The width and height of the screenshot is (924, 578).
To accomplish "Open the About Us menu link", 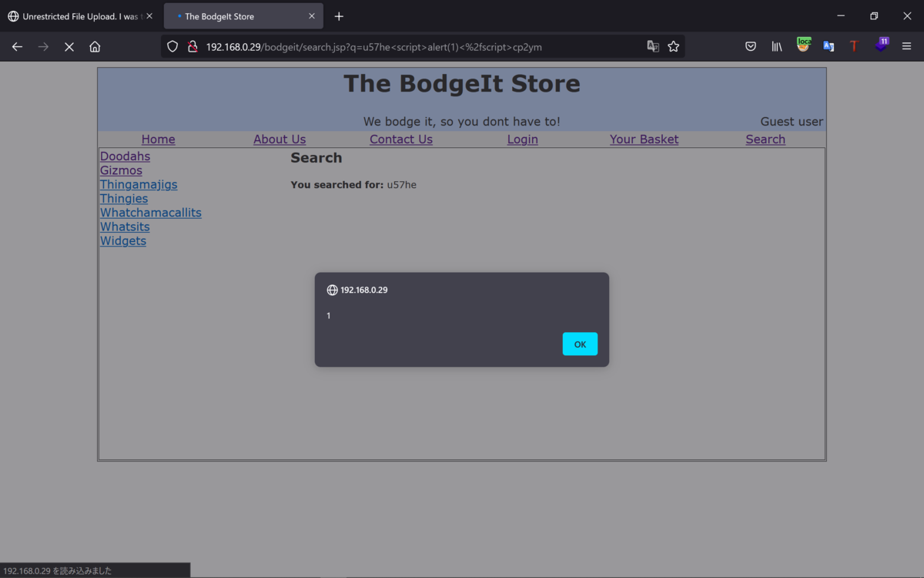I will pyautogui.click(x=280, y=139).
